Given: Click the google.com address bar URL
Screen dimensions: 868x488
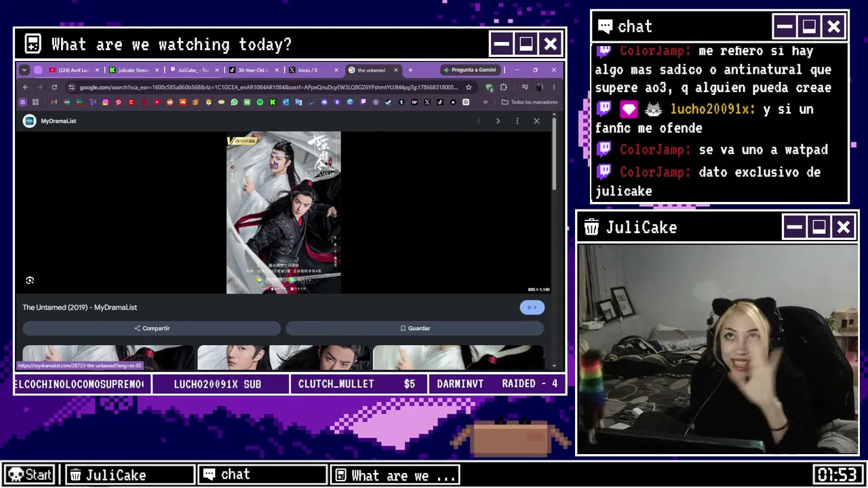Looking at the screenshot, I should (x=269, y=87).
